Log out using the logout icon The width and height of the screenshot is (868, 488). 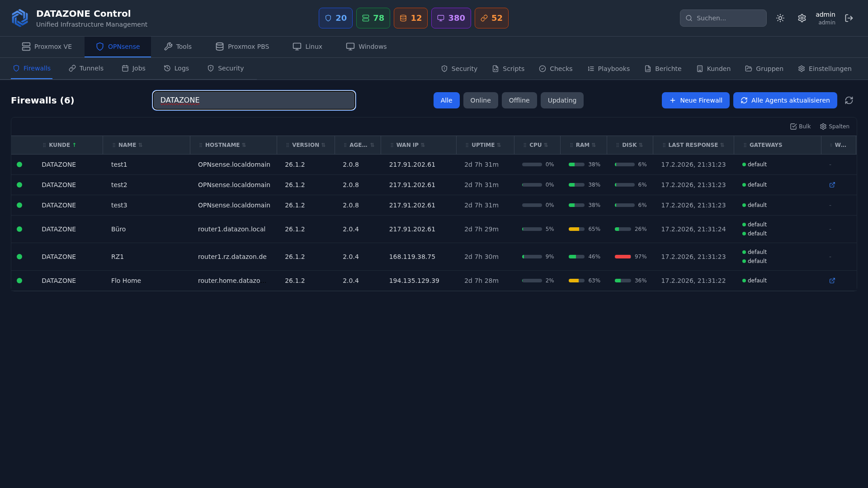(849, 18)
